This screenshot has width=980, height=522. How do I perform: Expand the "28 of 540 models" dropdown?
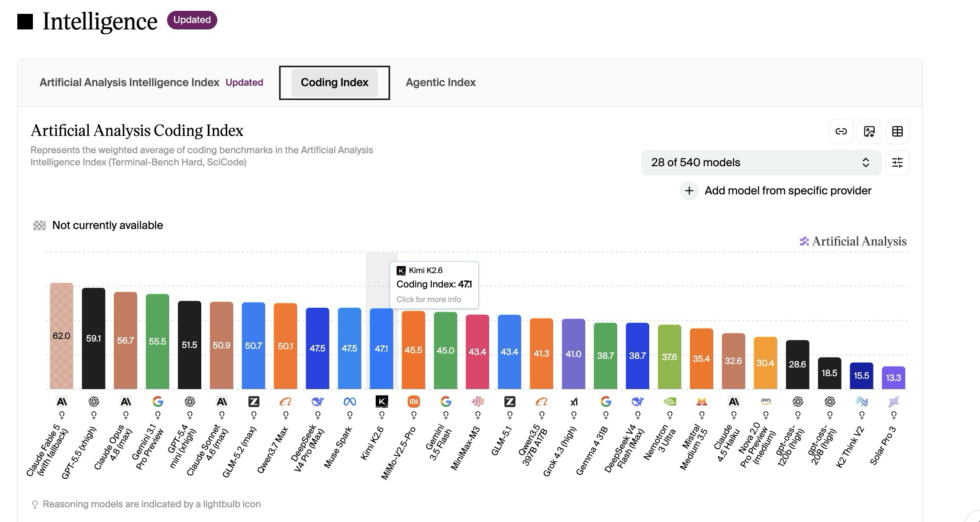coord(761,163)
